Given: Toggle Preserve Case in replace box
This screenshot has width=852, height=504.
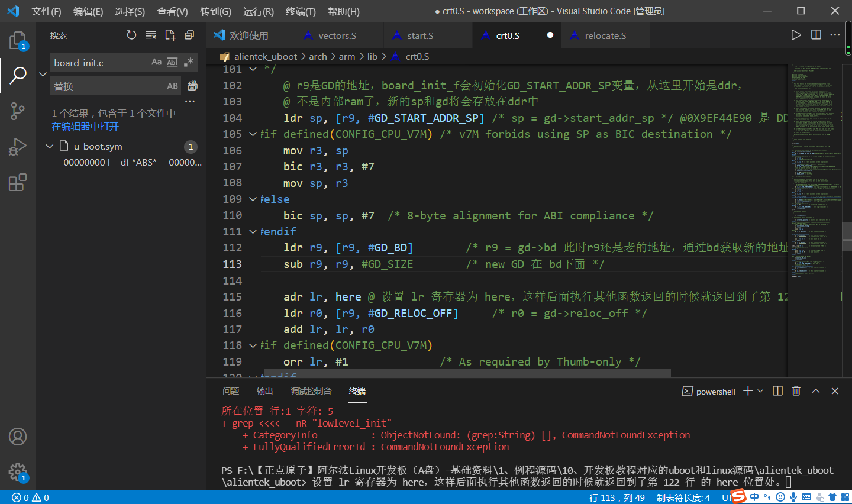Looking at the screenshot, I should 172,86.
